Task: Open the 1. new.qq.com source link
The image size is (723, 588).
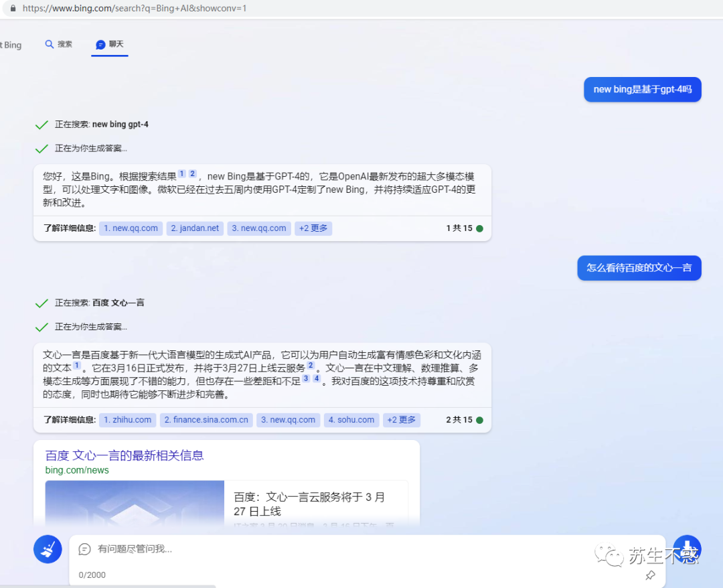Action: (x=131, y=228)
